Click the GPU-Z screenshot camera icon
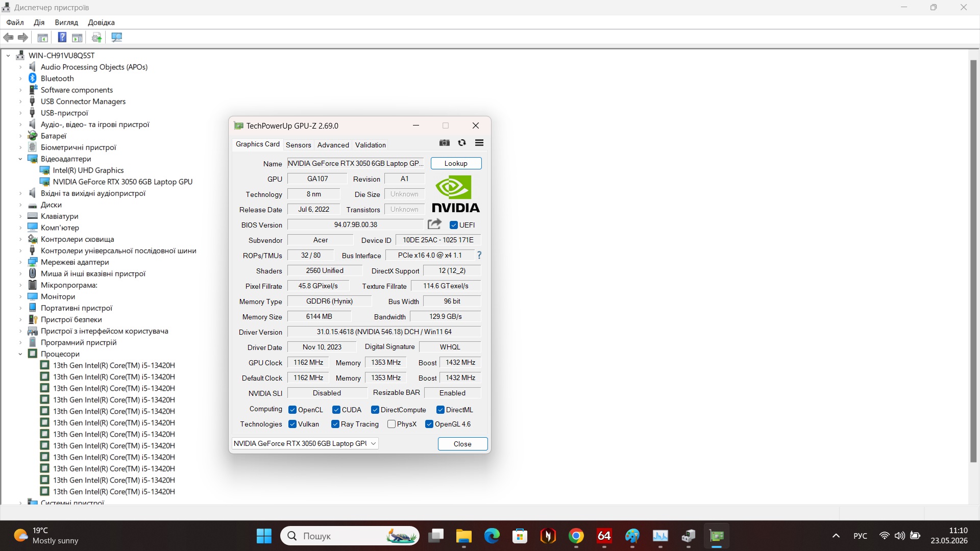This screenshot has height=551, width=980. pos(445,143)
